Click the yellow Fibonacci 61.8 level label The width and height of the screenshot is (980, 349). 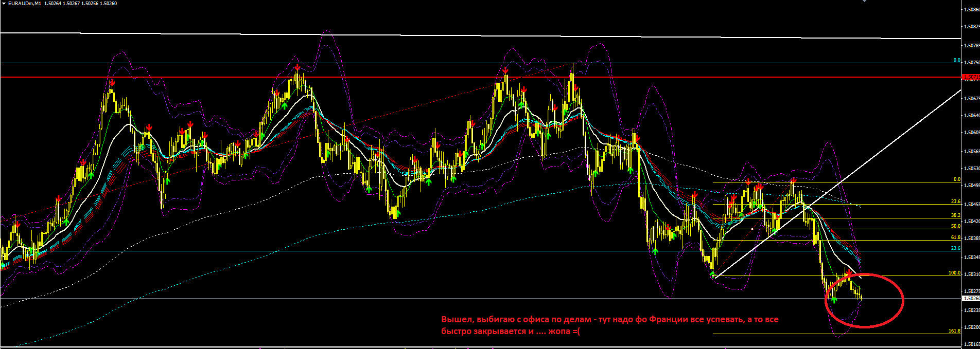[955, 237]
